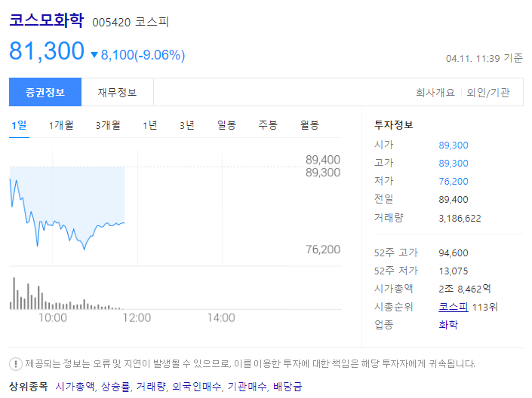Open the 거래량 top stocks link
Image resolution: width=532 pixels, height=398 pixels.
152,386
